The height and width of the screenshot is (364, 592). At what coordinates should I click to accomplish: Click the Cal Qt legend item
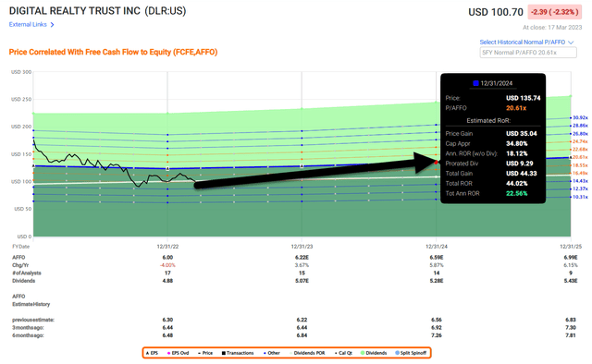[x=343, y=353]
